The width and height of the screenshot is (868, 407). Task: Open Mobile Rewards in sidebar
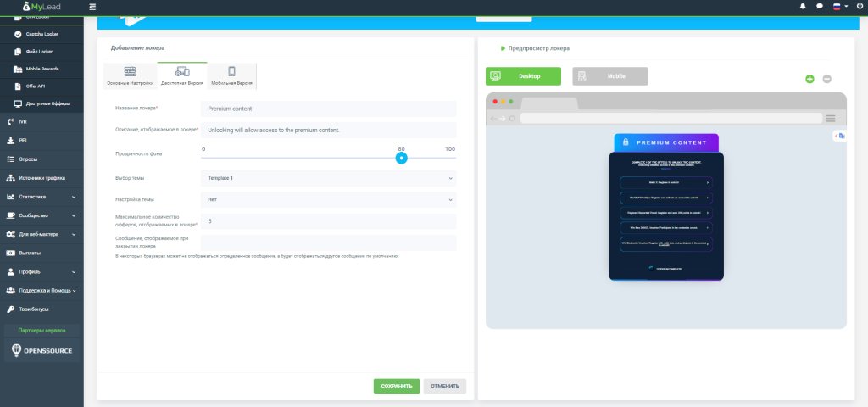click(x=42, y=70)
